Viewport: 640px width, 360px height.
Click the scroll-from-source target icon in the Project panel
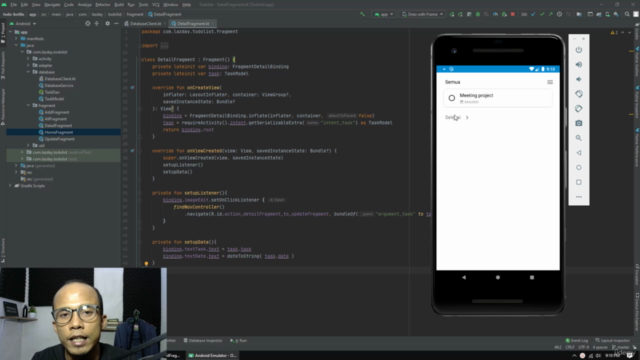[88, 24]
